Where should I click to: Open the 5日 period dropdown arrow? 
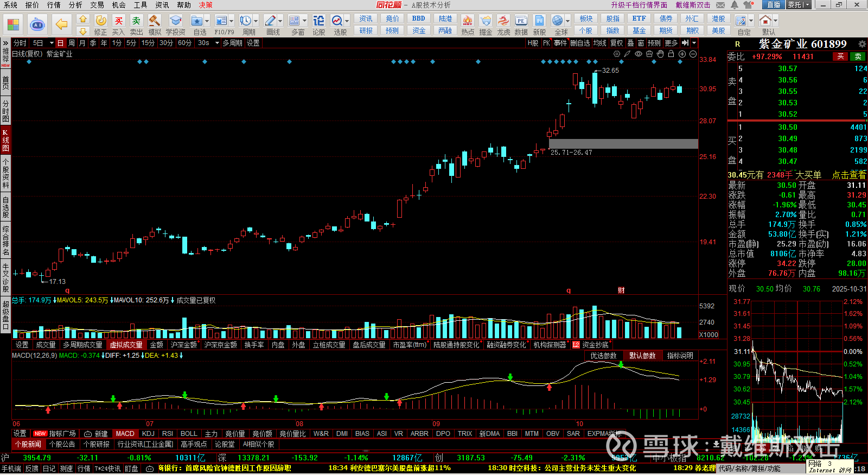[52, 43]
